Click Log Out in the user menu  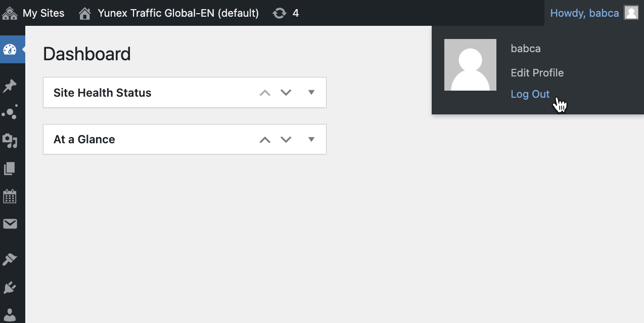point(530,95)
